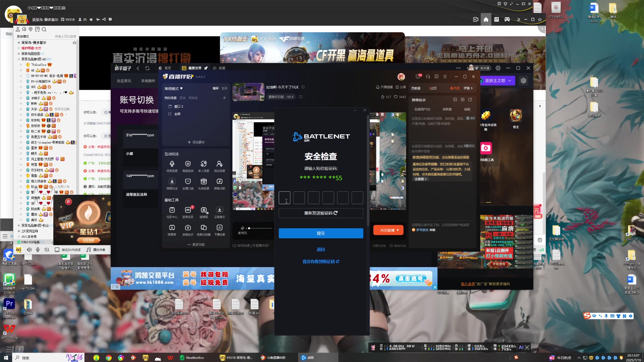
Task: Expand 呆呆鸟品牌G团-秋山 channel group
Action: pos(19,226)
